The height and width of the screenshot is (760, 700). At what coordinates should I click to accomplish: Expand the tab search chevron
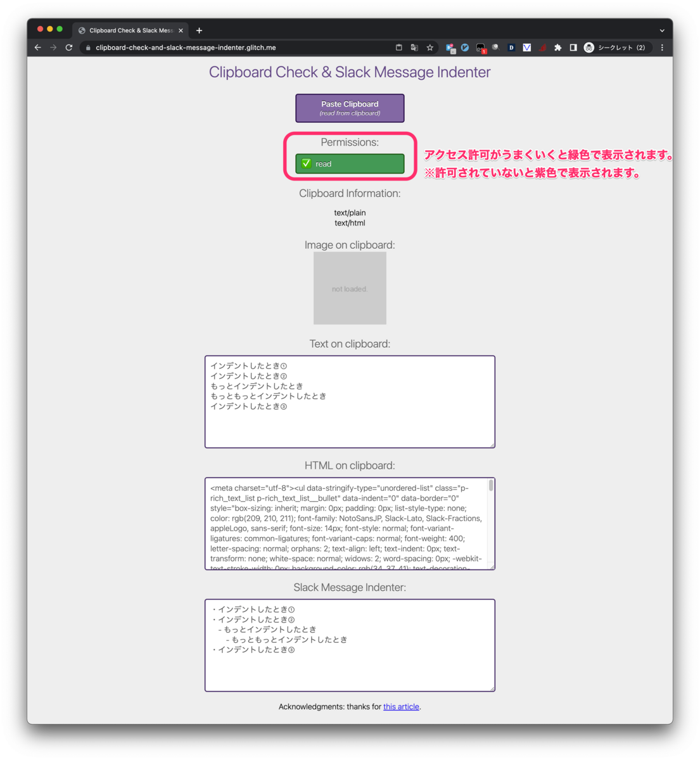pos(662,30)
